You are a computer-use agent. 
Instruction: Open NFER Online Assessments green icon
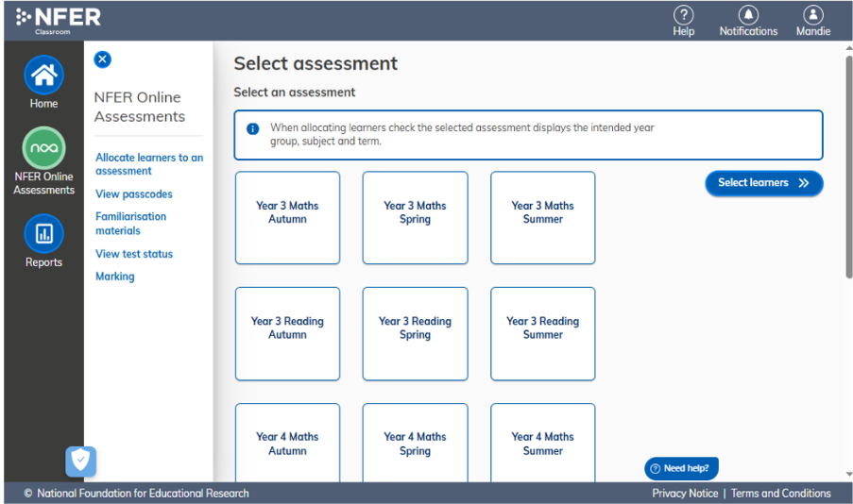[x=43, y=148]
